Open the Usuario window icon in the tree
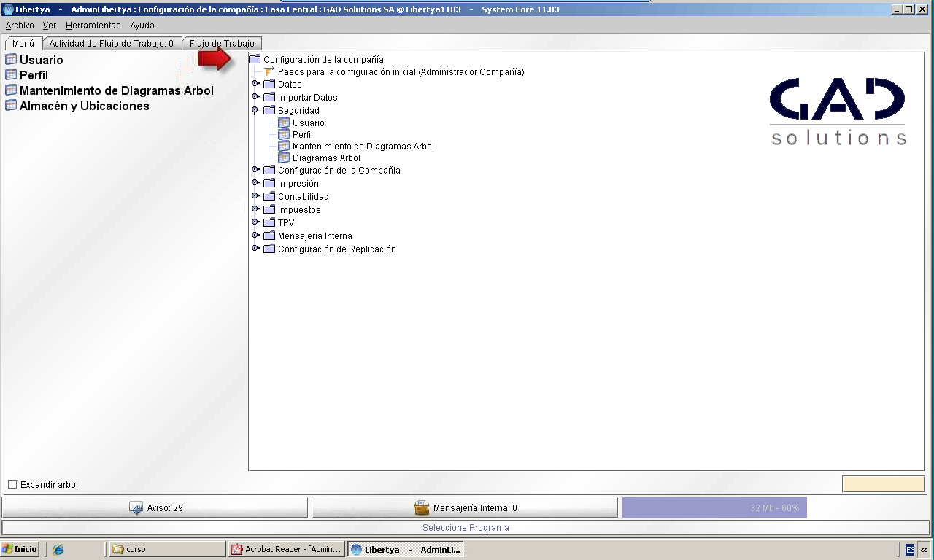Screen dimensions: 934x560 click(x=284, y=122)
